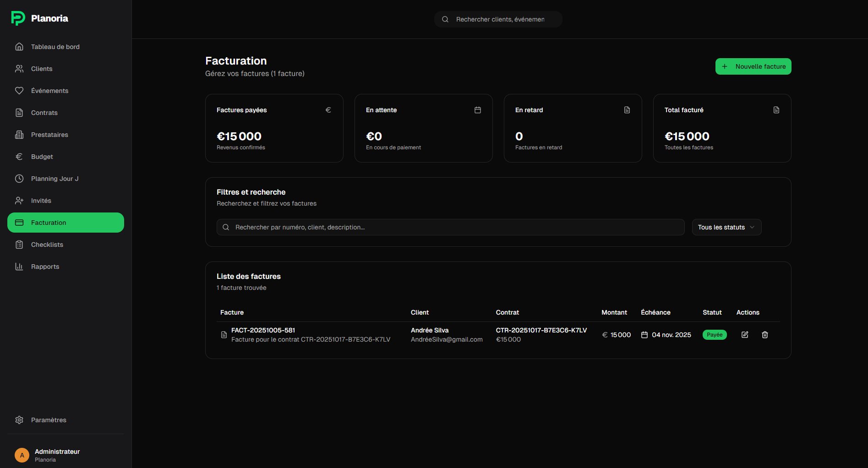Open Checklists from sidebar
The image size is (868, 468).
pos(66,245)
